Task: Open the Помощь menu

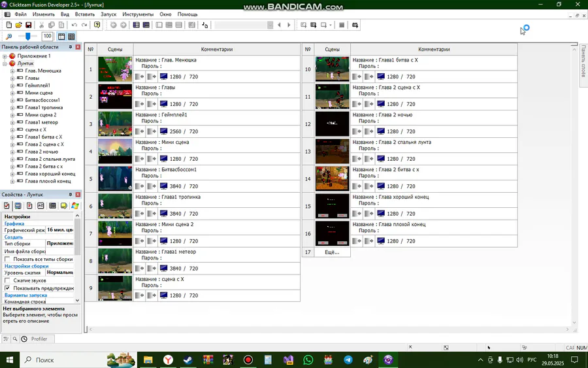Action: pyautogui.click(x=188, y=14)
